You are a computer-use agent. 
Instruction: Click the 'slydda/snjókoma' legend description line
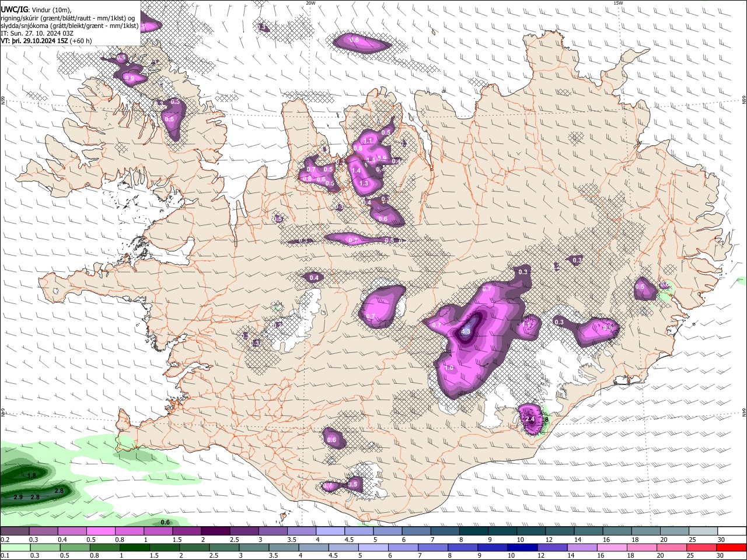click(x=69, y=26)
